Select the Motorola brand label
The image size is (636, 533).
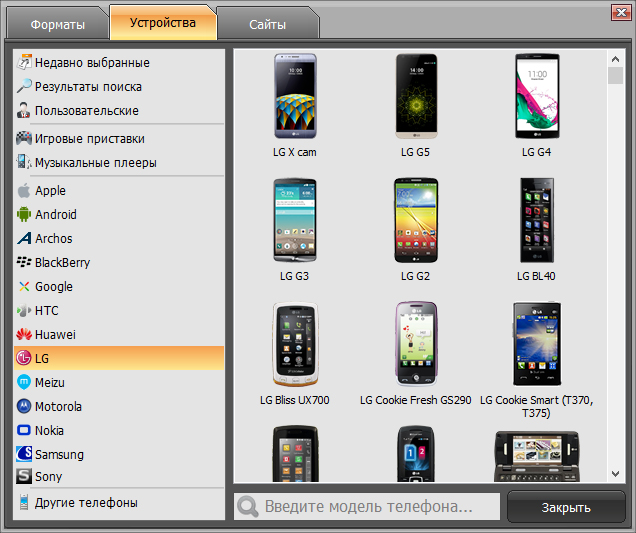[58, 406]
